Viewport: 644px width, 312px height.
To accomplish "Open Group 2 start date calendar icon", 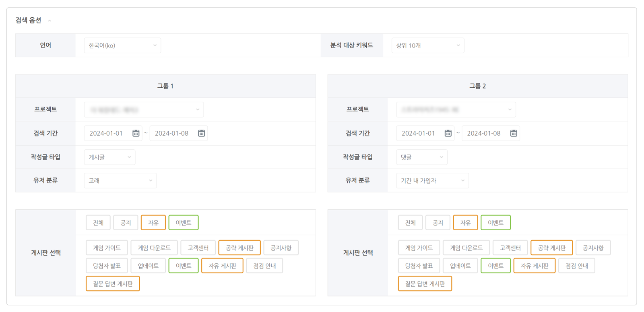I will pyautogui.click(x=448, y=133).
